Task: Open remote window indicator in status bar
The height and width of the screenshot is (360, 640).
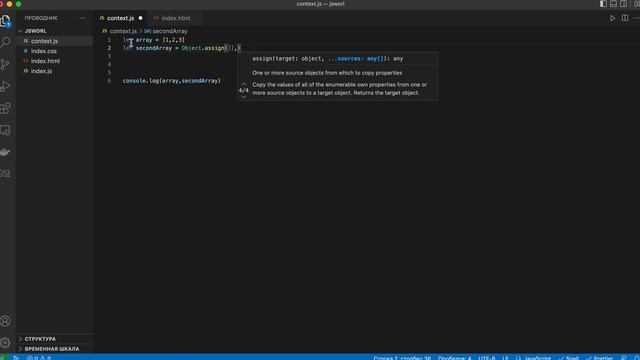Action: [4, 358]
